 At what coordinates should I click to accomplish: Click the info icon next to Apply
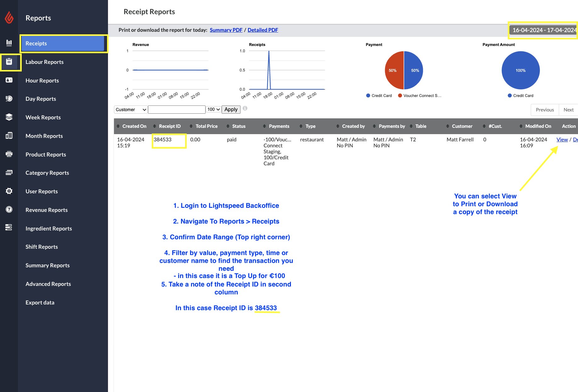[245, 108]
